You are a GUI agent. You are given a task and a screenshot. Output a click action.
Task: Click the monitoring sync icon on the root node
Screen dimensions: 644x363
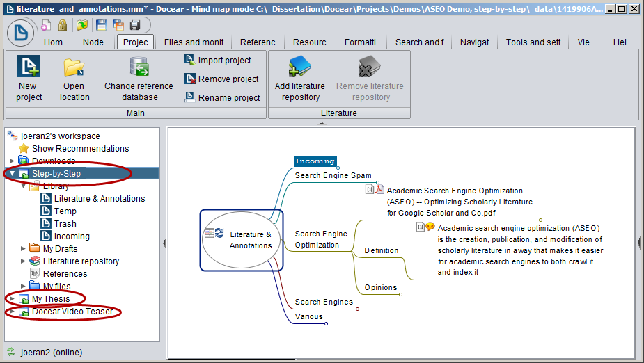219,233
